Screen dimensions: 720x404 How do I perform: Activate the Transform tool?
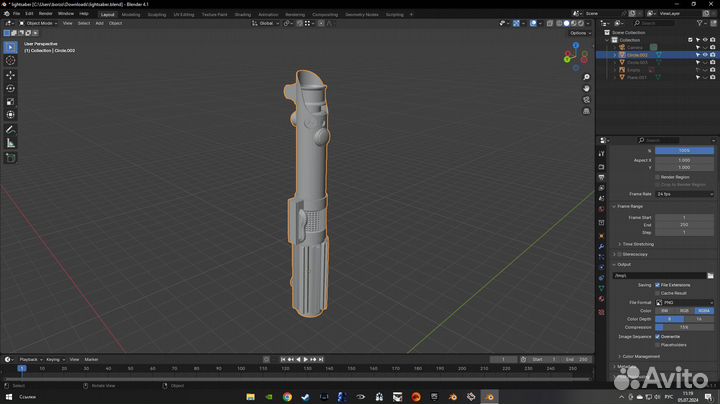click(11, 115)
